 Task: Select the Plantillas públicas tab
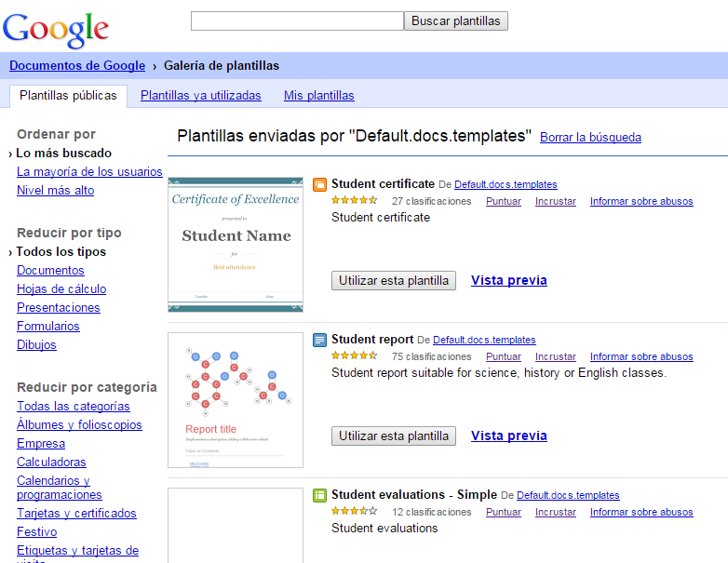point(68,96)
